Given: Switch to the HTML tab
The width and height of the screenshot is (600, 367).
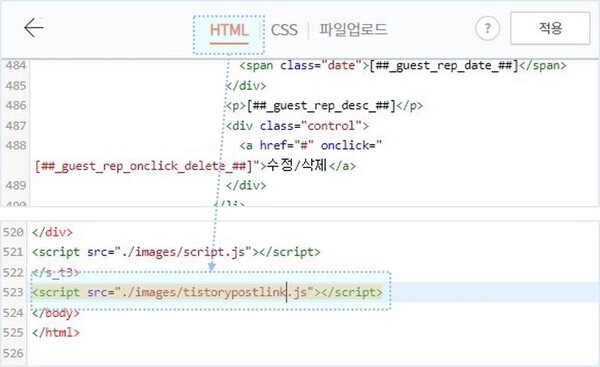Looking at the screenshot, I should coord(229,30).
